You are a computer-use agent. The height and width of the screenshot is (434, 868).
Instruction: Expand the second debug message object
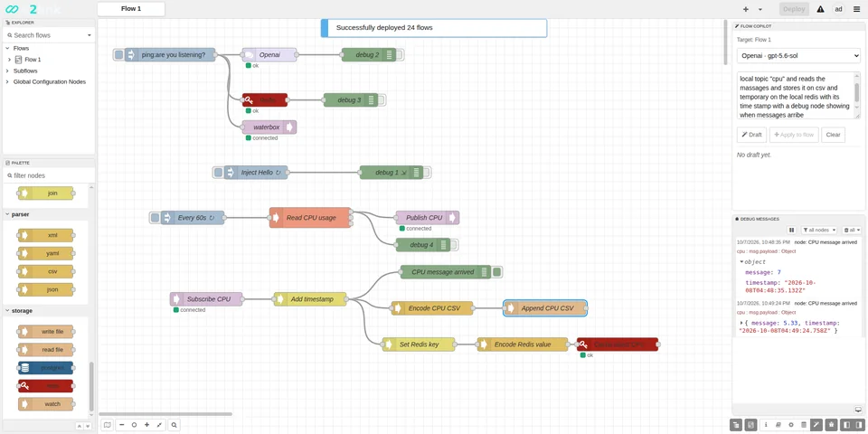741,323
